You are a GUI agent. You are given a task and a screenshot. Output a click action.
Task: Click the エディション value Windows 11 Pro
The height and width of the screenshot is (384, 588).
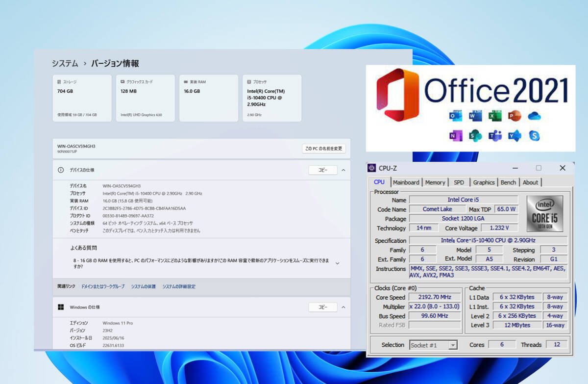coord(118,323)
